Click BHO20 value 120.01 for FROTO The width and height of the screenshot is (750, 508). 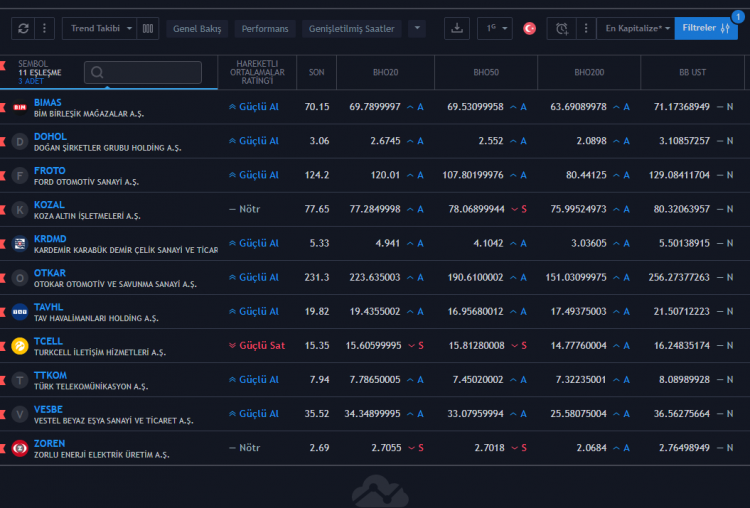[x=385, y=175]
